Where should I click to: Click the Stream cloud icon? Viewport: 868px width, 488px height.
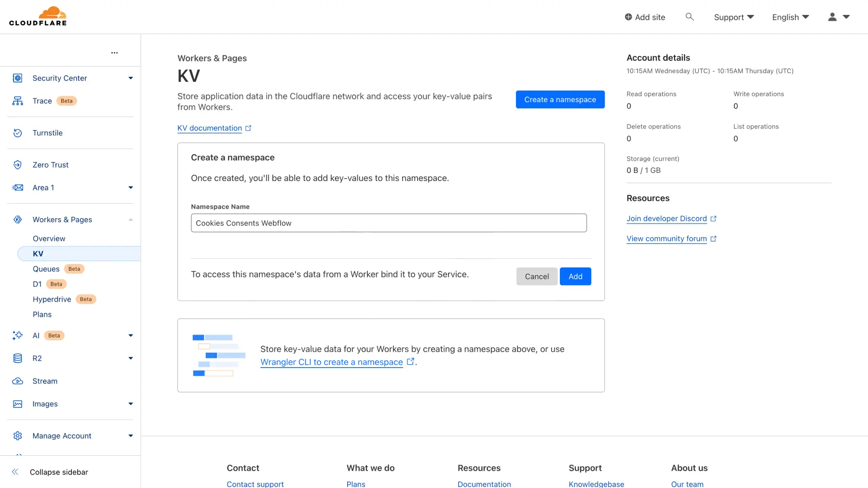pyautogui.click(x=18, y=381)
